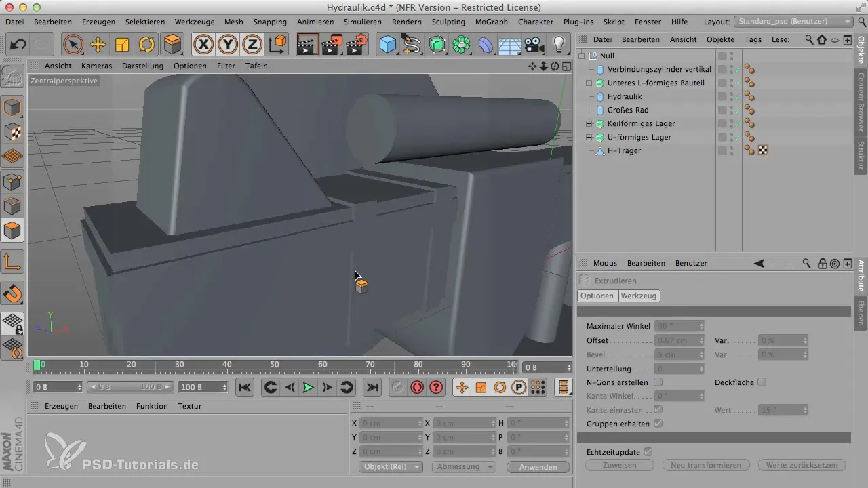
Task: Open Objekt (Rel) dropdown
Action: click(390, 466)
